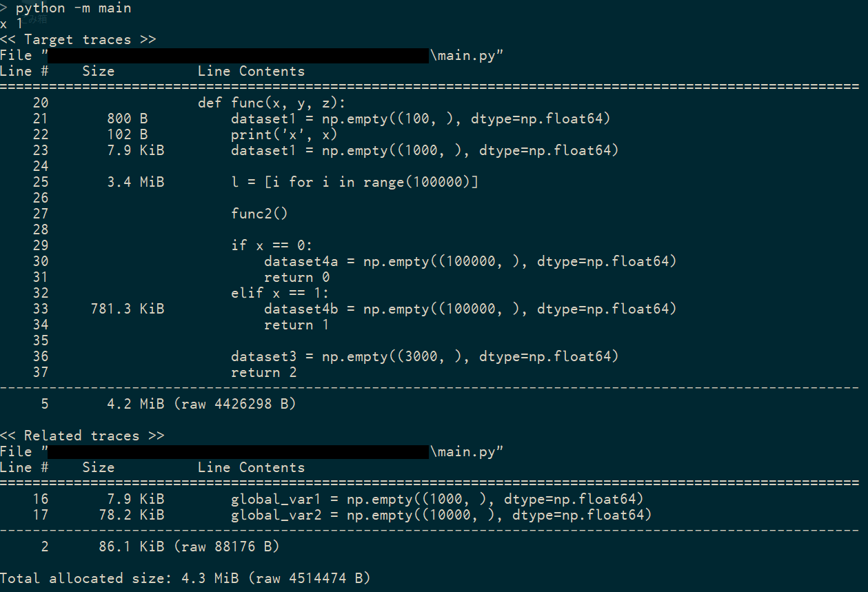Click the '800 B' size value

click(x=128, y=119)
